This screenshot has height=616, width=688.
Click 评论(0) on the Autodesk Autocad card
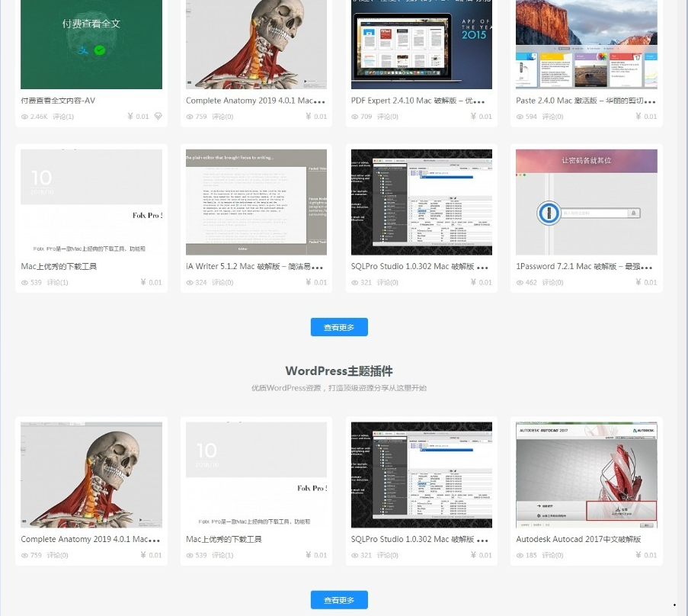(x=552, y=556)
